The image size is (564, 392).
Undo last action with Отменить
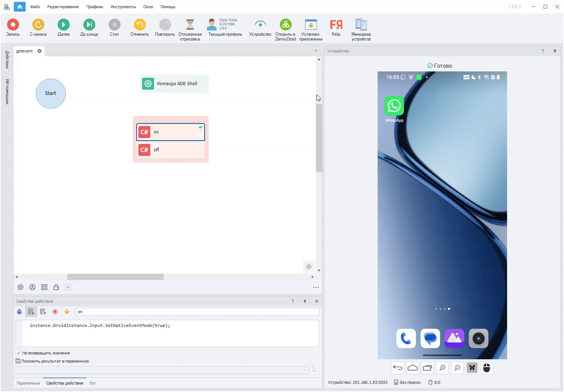pyautogui.click(x=140, y=28)
